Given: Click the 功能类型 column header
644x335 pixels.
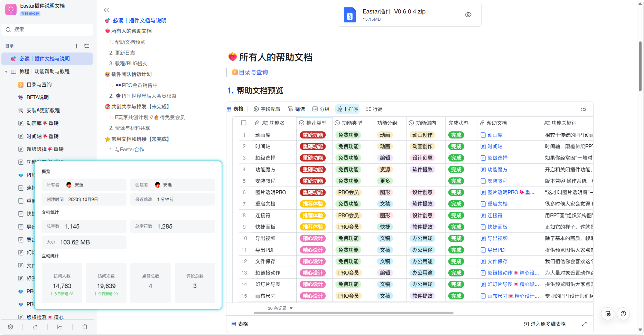Looking at the screenshot, I should [x=353, y=123].
